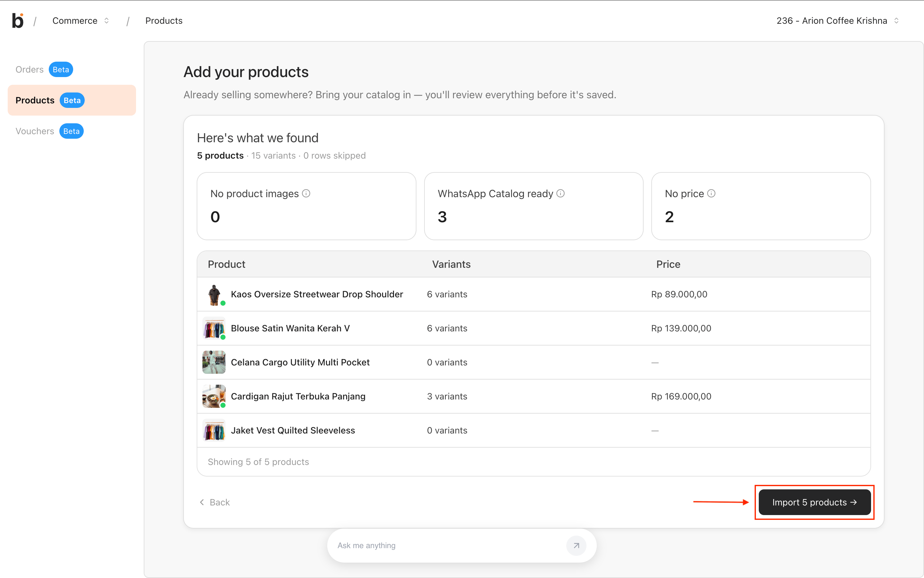Click the Beta badge next to Orders
924x578 pixels.
click(x=61, y=70)
